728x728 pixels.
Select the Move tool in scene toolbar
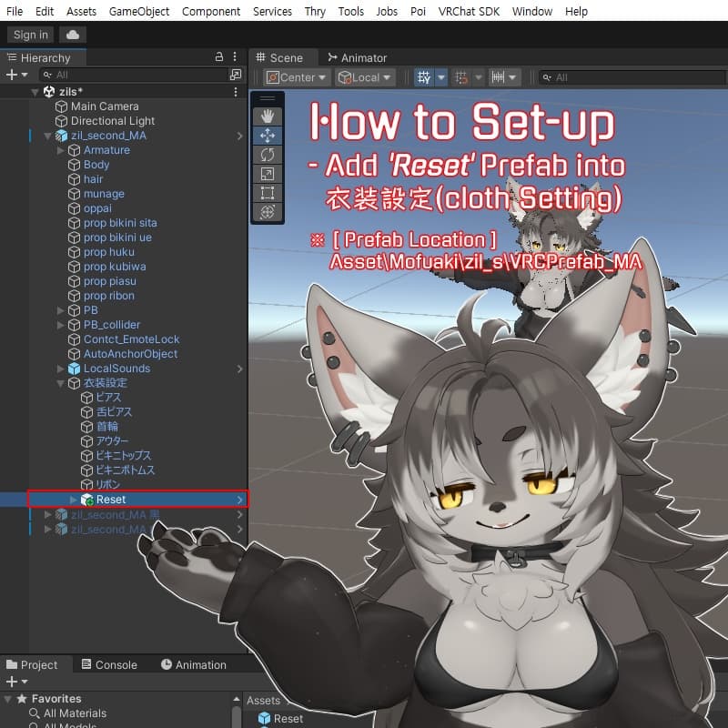pyautogui.click(x=268, y=135)
